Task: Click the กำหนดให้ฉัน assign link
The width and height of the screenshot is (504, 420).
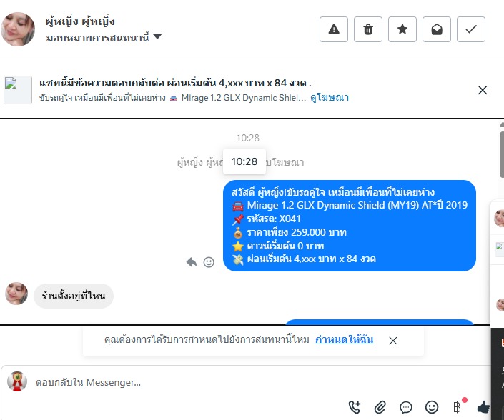Action: click(x=344, y=339)
